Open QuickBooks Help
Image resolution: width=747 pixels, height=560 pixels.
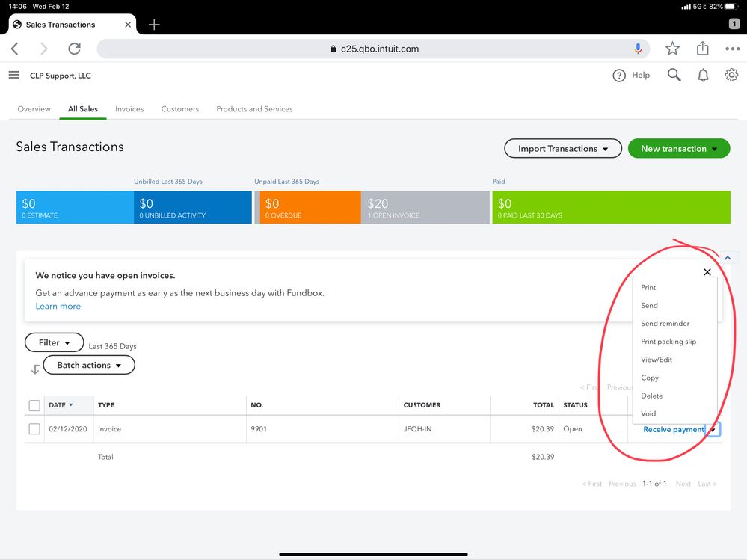tap(631, 76)
